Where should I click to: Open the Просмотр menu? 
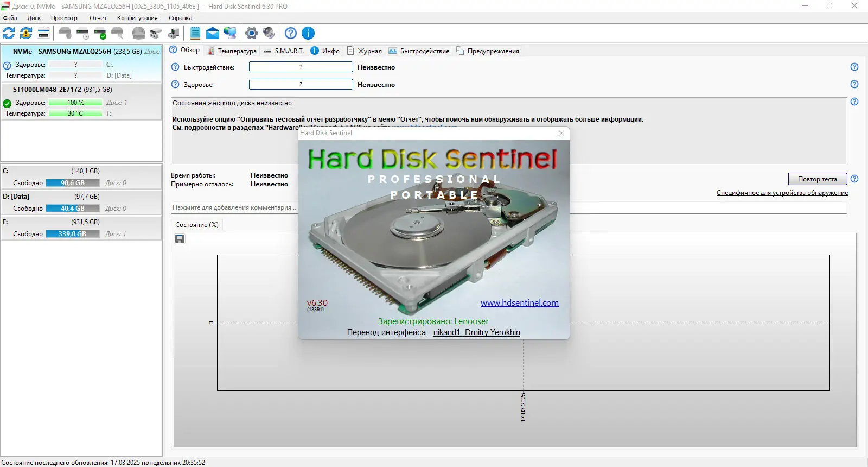[x=64, y=18]
